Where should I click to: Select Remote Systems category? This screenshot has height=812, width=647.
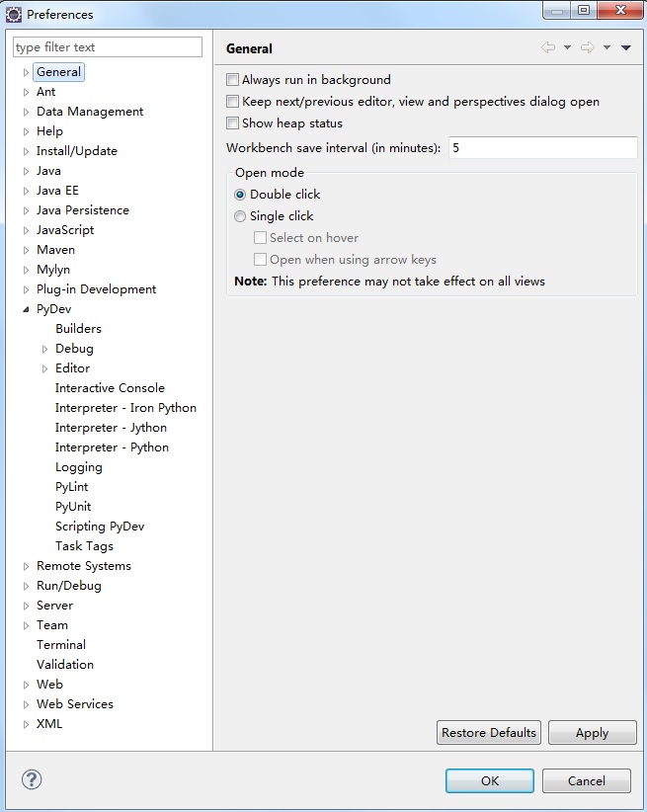coord(84,566)
